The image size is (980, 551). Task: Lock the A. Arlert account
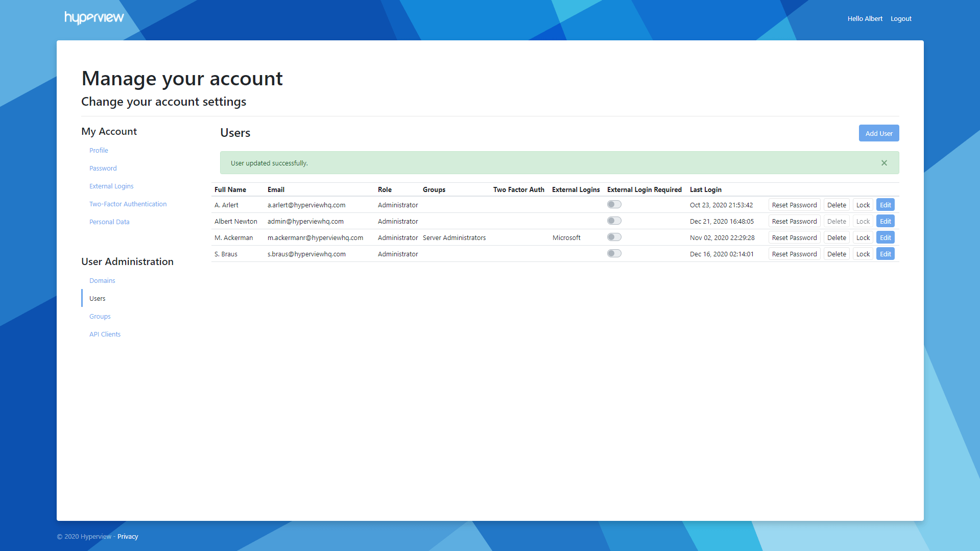(x=863, y=205)
